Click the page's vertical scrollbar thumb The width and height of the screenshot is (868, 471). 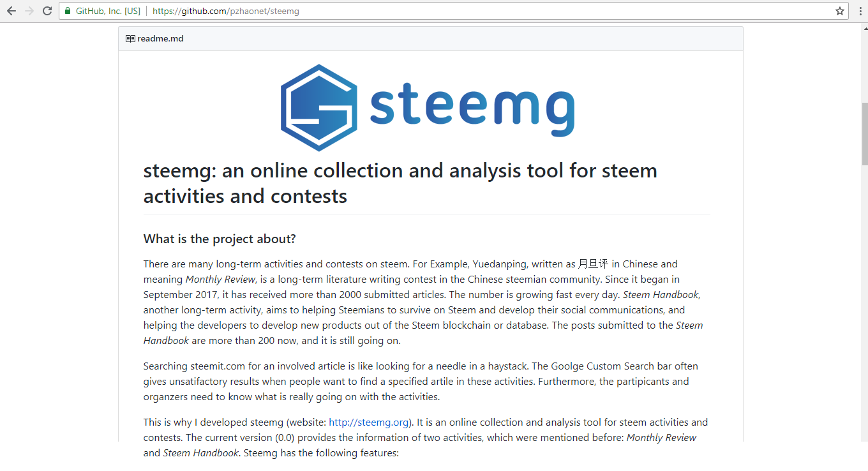(865, 133)
